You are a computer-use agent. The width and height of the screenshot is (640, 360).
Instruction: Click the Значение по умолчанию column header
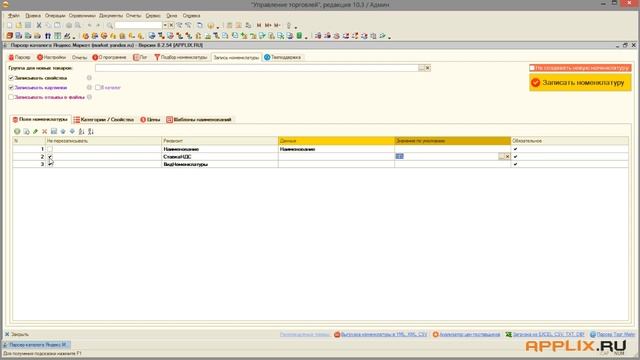coord(453,141)
